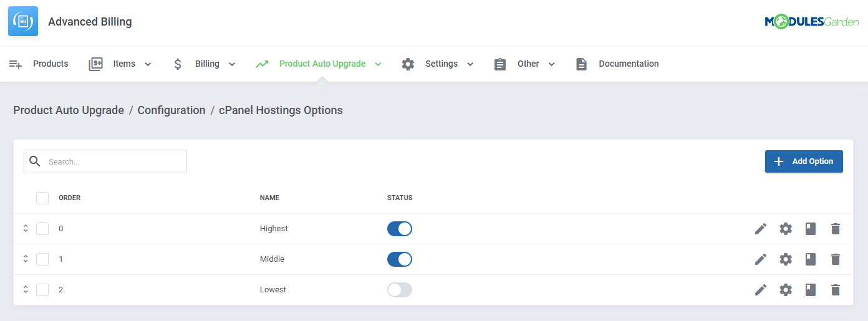Viewport: 868px width, 321px height.
Task: Delete the Lowest option via trash icon
Action: [x=836, y=290]
